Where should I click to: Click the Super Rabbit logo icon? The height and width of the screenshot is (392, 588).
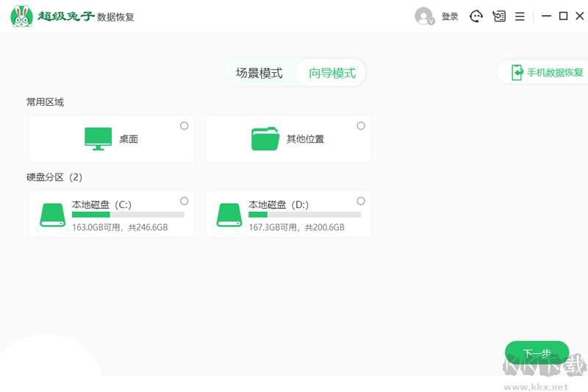tap(22, 16)
